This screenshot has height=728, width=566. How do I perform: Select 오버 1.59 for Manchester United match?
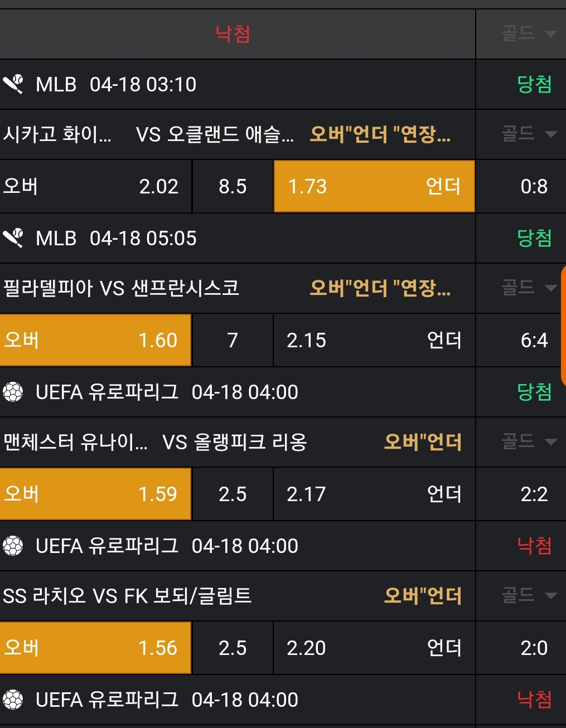(x=95, y=494)
